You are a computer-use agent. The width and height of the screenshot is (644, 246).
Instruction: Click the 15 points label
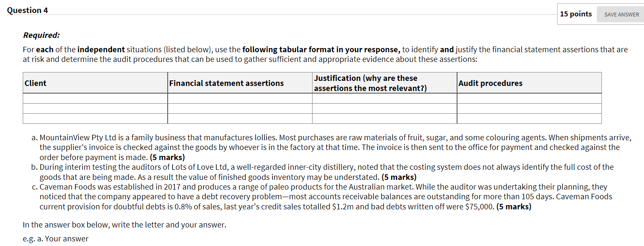point(575,14)
